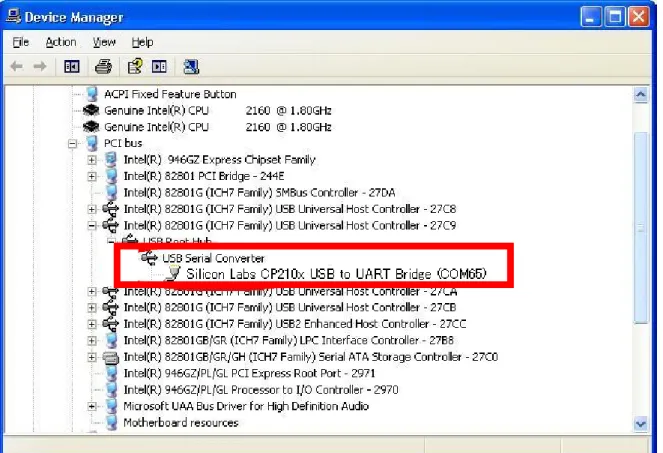Viewport: 663px width, 453px height.
Task: Click the ACPI Fixed Feature Button icon
Action: 92,94
